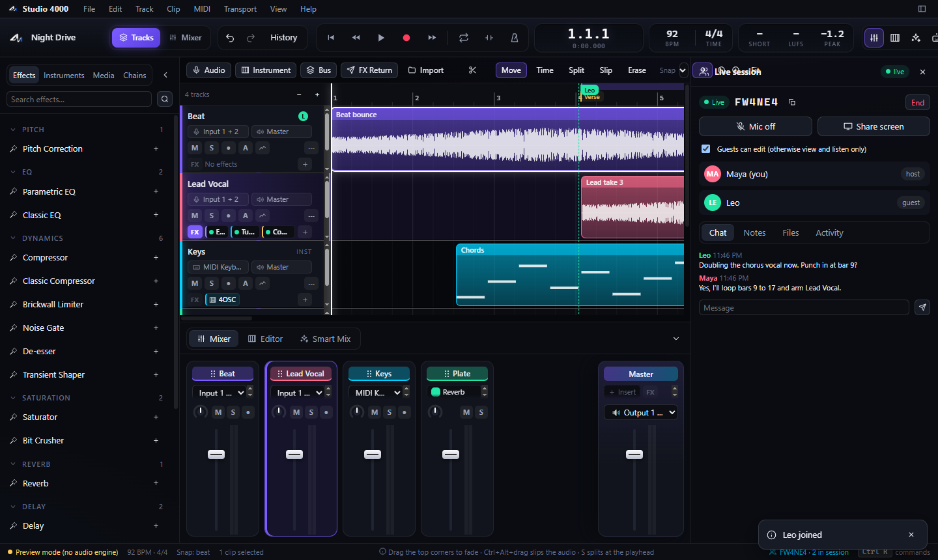Toggle the metronome icon
Image resolution: width=938 pixels, height=560 pixels.
tap(515, 38)
